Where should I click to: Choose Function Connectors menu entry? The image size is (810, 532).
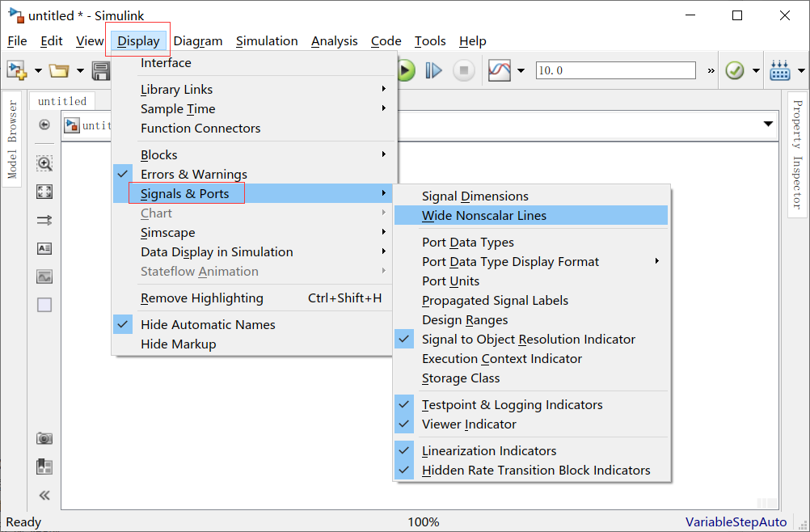pyautogui.click(x=254, y=128)
